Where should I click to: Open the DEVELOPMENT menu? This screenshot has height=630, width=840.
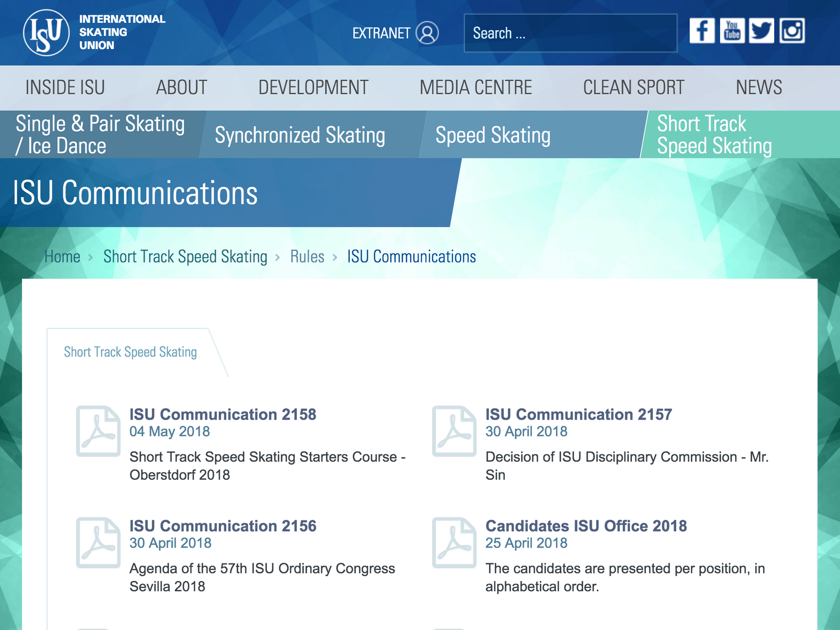click(x=314, y=88)
